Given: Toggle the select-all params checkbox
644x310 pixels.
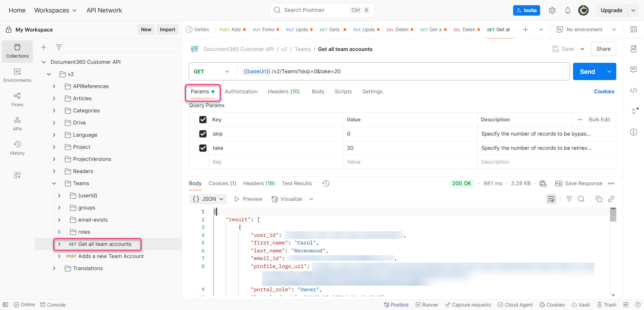Looking at the screenshot, I should click(203, 120).
